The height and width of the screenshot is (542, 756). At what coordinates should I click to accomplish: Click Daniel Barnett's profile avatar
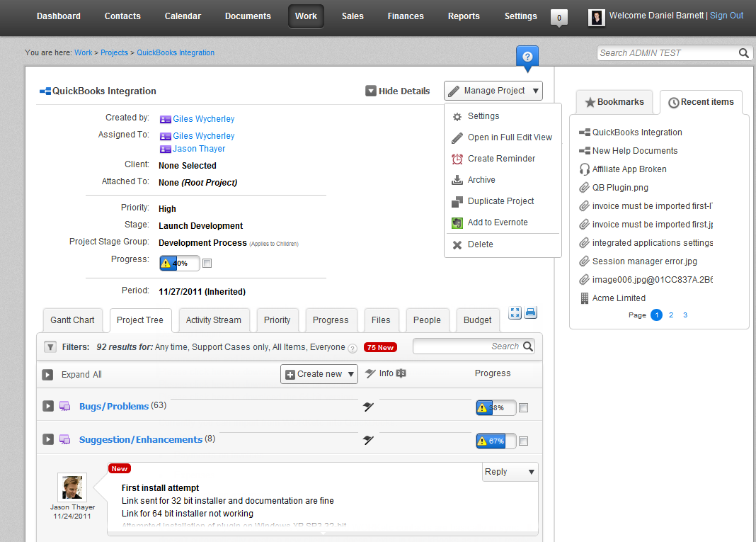pyautogui.click(x=597, y=18)
